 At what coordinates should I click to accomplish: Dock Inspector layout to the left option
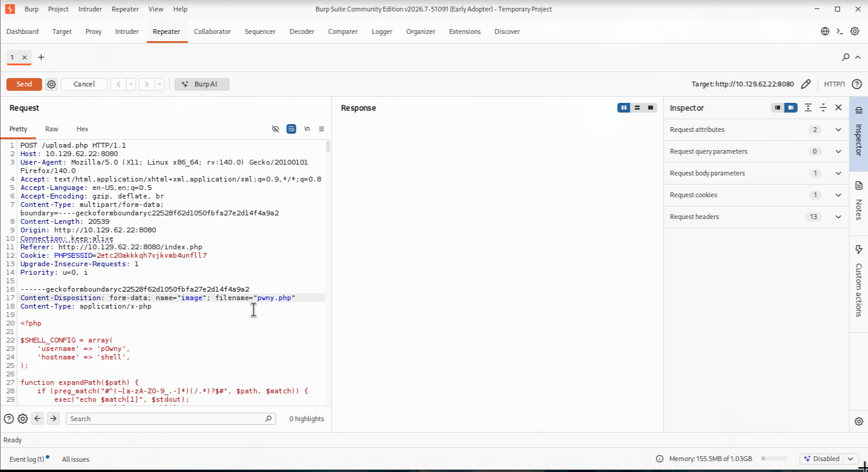coord(777,108)
